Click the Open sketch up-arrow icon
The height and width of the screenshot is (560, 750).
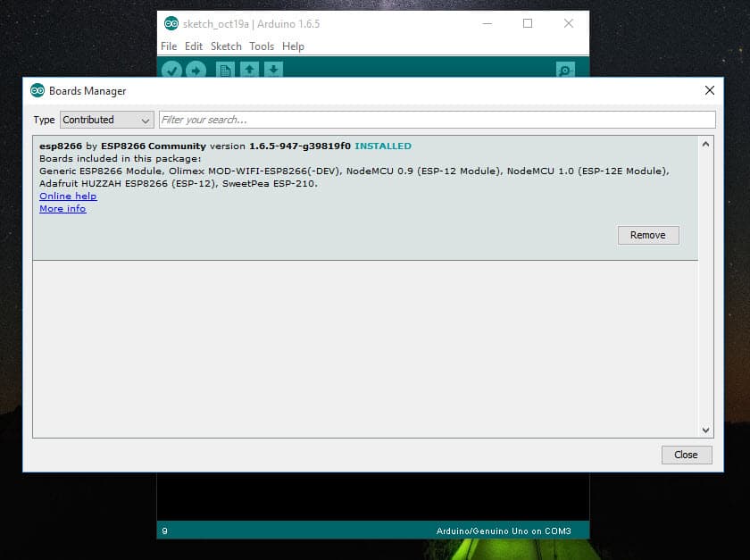(250, 71)
